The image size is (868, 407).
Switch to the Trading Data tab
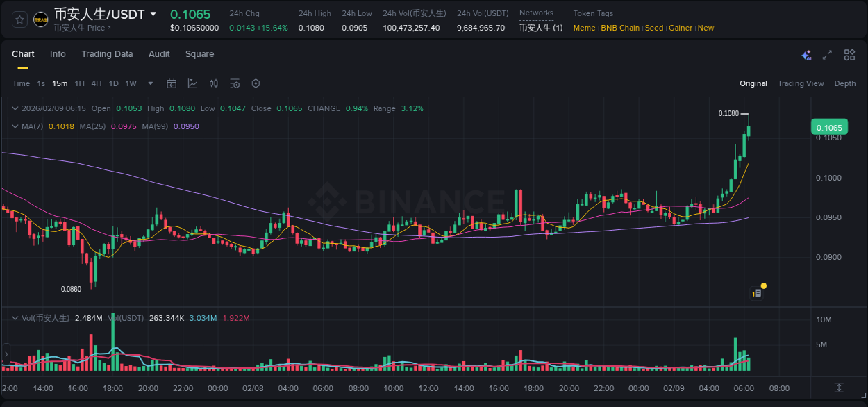(107, 54)
